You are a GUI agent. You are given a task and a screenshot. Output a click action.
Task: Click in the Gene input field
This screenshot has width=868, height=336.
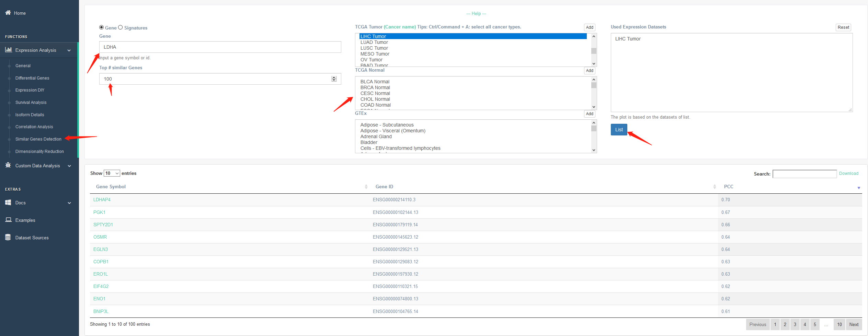[x=220, y=47]
